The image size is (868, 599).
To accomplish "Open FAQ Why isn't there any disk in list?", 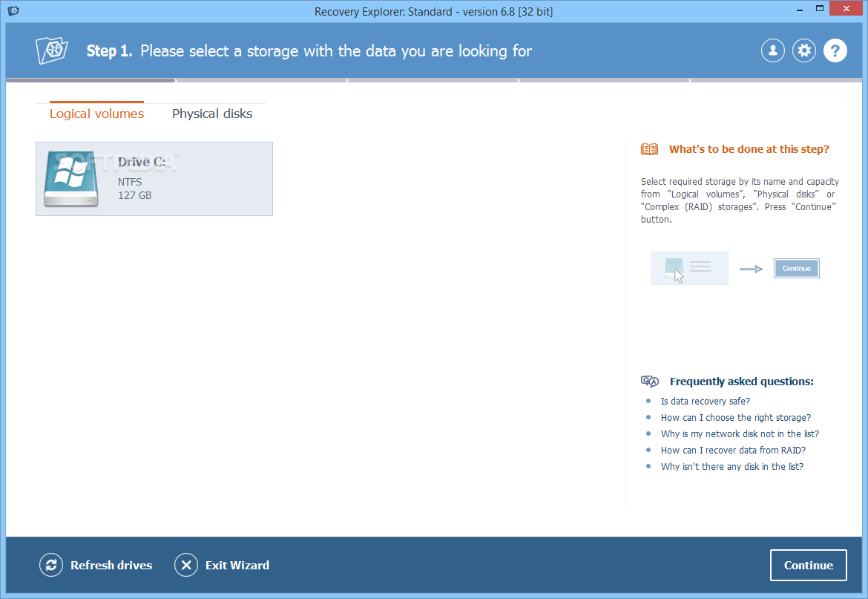I will [x=731, y=467].
